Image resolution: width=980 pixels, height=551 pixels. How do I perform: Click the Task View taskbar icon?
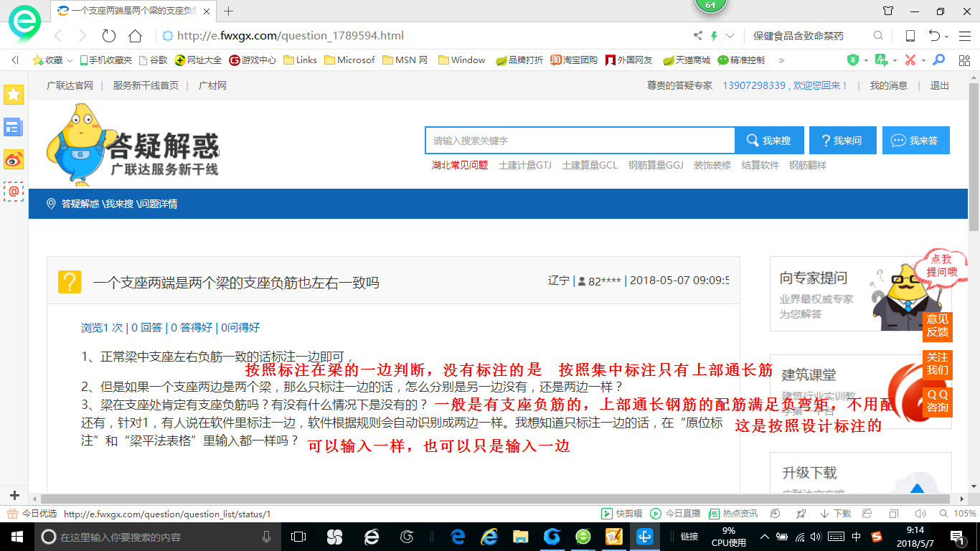click(x=298, y=536)
